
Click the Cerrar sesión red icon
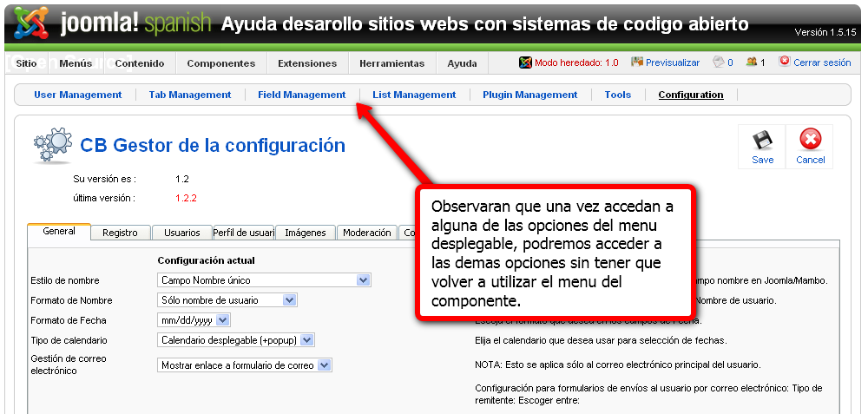click(785, 62)
